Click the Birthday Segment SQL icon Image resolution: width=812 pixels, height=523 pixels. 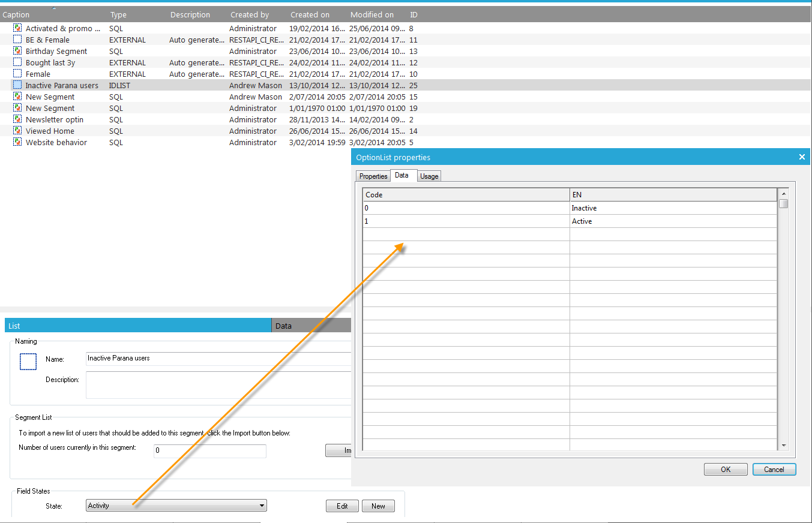(x=17, y=51)
